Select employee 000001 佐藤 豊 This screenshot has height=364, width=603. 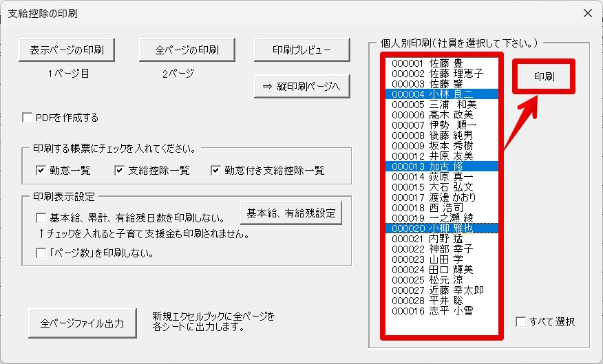442,63
